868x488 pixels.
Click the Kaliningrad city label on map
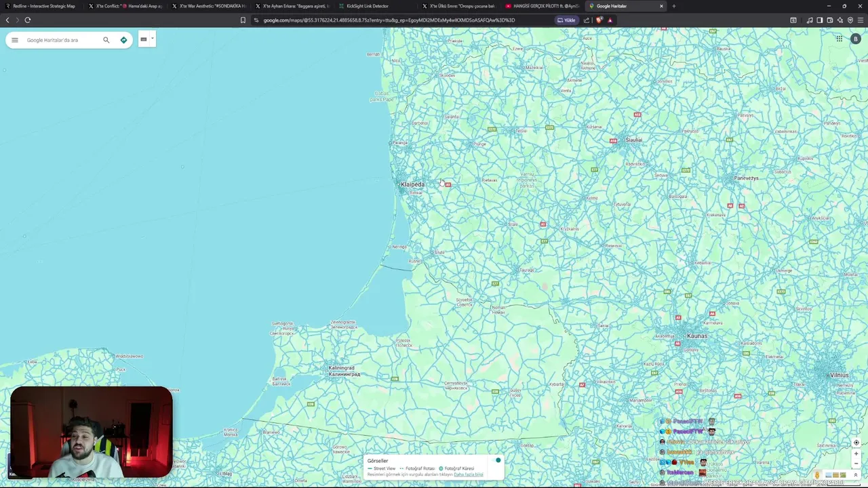tap(344, 371)
